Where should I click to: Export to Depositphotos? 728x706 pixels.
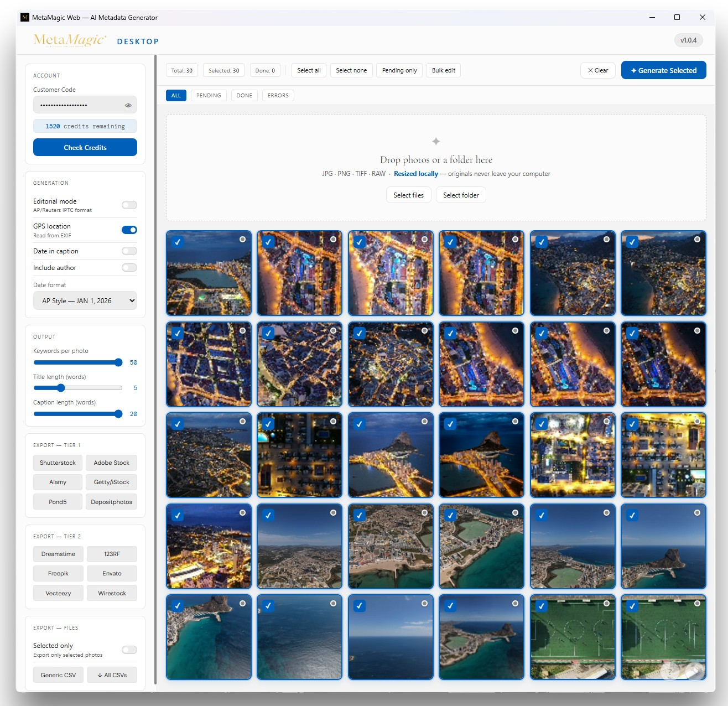tap(112, 502)
